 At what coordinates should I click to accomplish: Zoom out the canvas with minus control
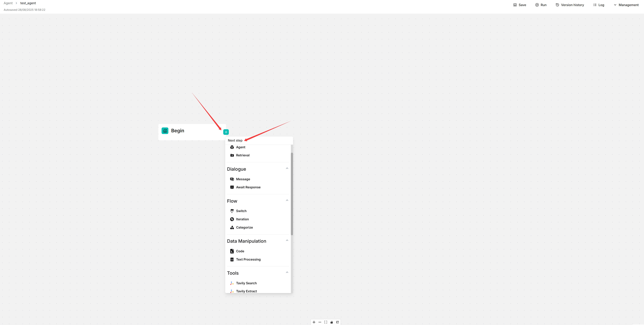tap(320, 322)
